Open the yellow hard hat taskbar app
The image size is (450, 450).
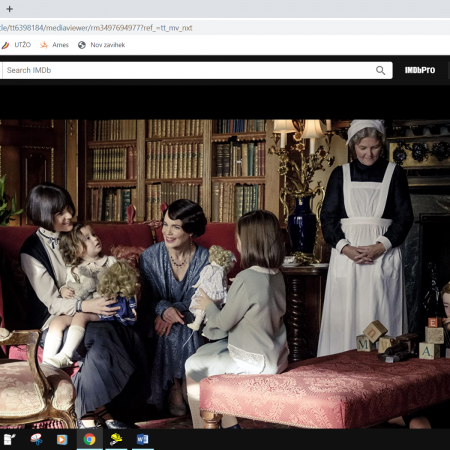click(x=116, y=439)
